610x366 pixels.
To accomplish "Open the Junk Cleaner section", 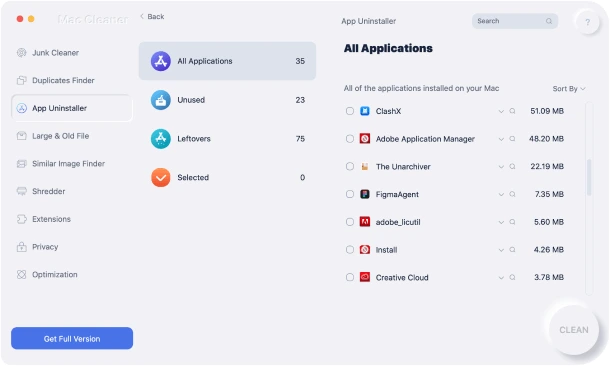I will (x=55, y=53).
